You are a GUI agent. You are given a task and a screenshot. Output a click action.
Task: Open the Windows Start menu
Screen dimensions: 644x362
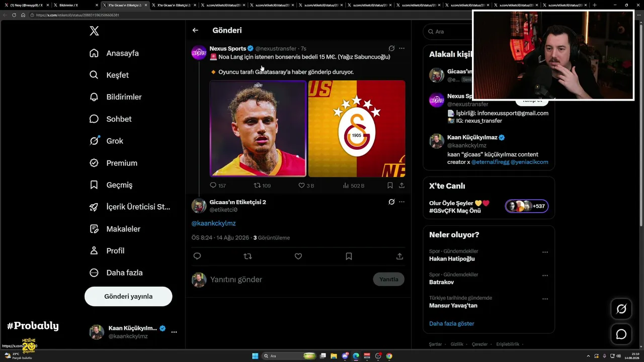click(255, 356)
